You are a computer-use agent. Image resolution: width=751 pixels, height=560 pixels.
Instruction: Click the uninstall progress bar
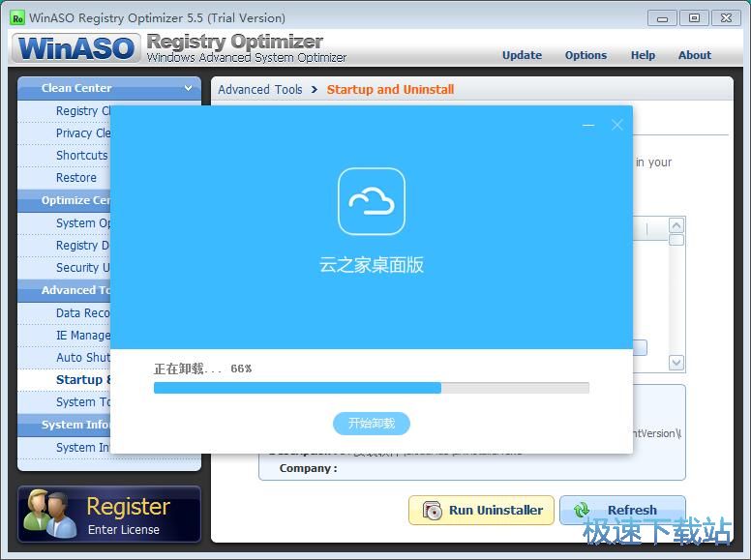[x=372, y=388]
